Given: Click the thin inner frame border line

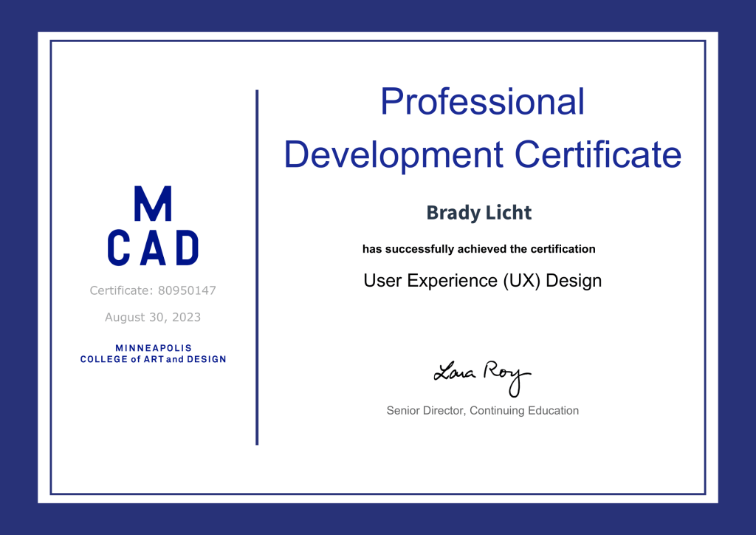Looking at the screenshot, I should point(51,266).
